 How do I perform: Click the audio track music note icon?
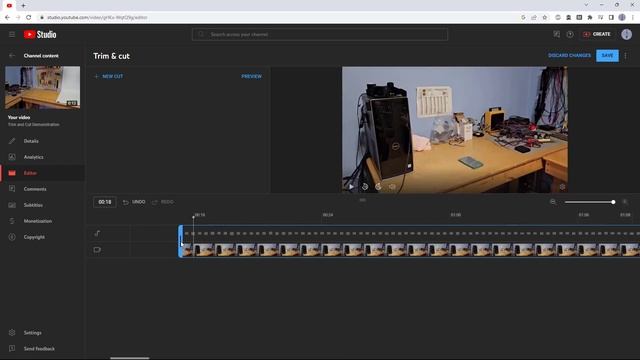pyautogui.click(x=97, y=233)
